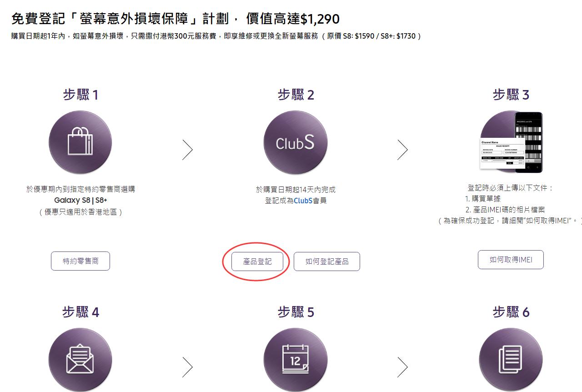Click the Galaxy S8 | S8+ text under Step 1
The height and width of the screenshot is (392, 582).
tap(80, 200)
